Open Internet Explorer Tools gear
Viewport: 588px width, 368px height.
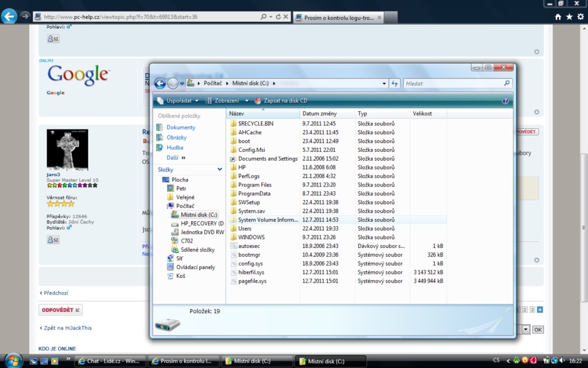[x=580, y=17]
